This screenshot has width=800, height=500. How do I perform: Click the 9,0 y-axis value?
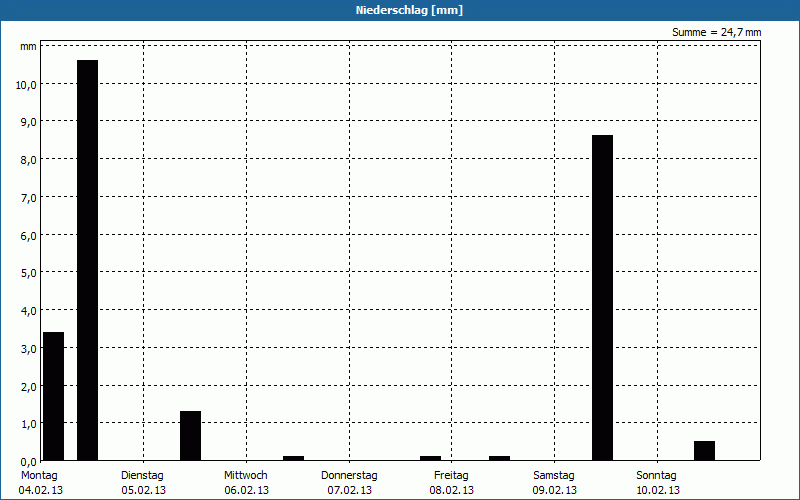tap(29, 122)
